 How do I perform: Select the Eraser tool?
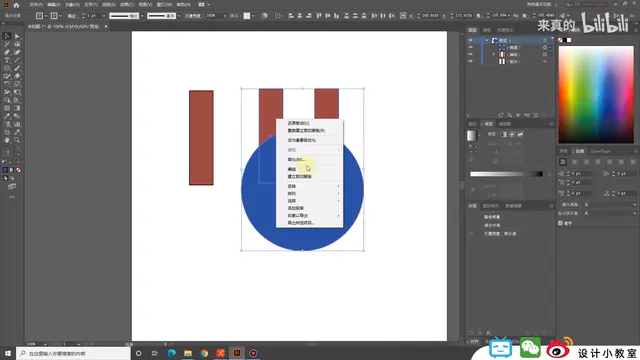click(x=17, y=76)
